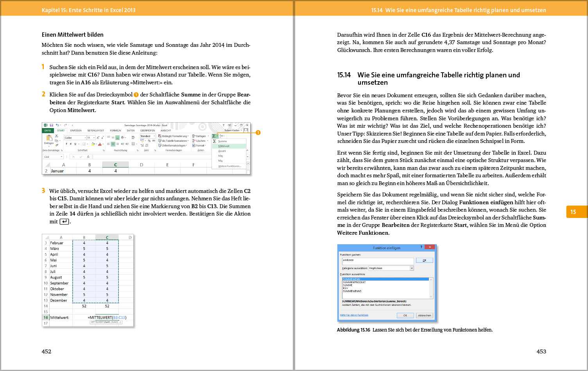Click the redo arrow in Excel title bar

tap(65, 125)
